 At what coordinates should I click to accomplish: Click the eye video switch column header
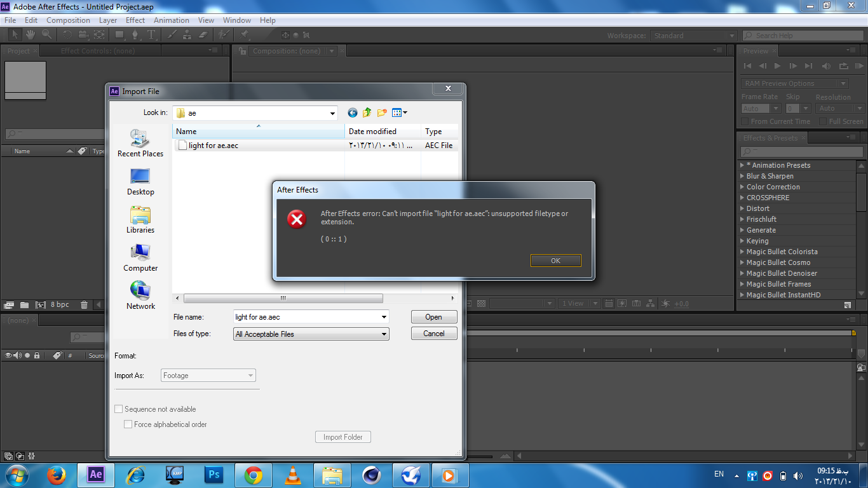8,356
